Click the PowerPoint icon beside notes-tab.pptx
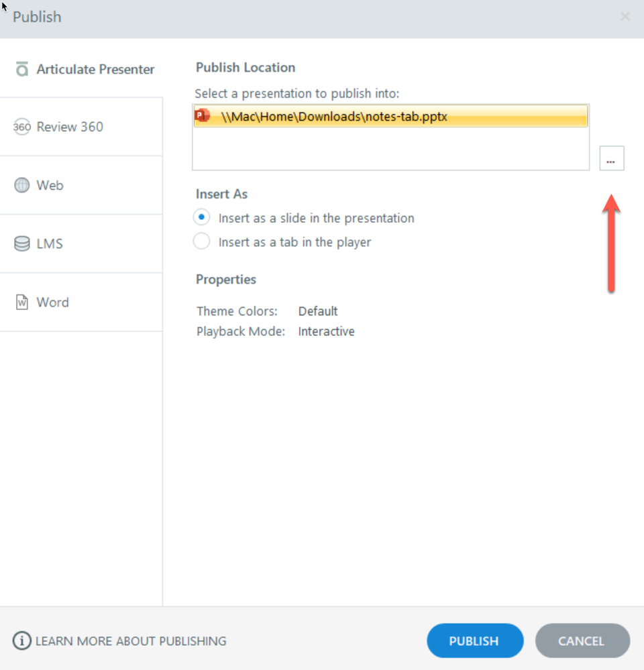The width and height of the screenshot is (644, 670). coord(202,116)
